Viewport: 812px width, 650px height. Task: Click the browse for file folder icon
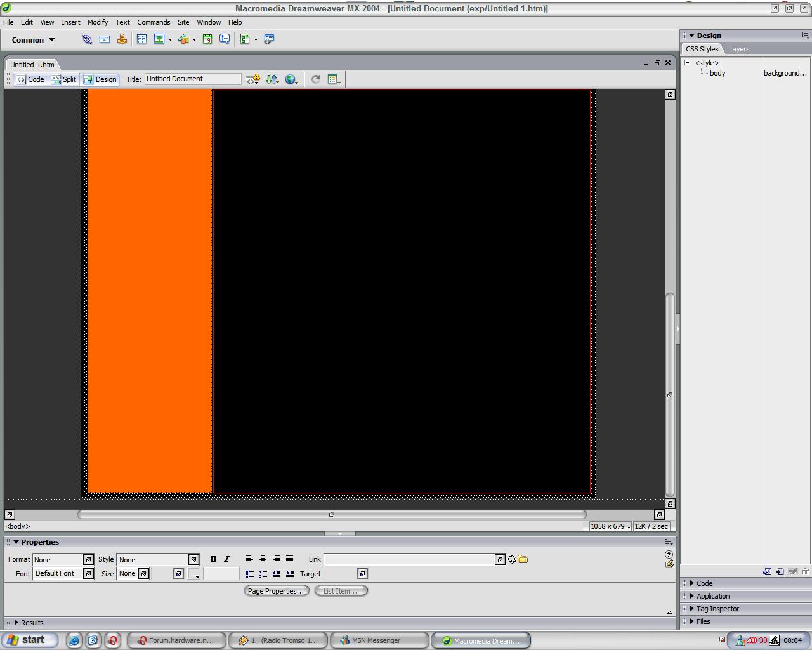coord(523,559)
